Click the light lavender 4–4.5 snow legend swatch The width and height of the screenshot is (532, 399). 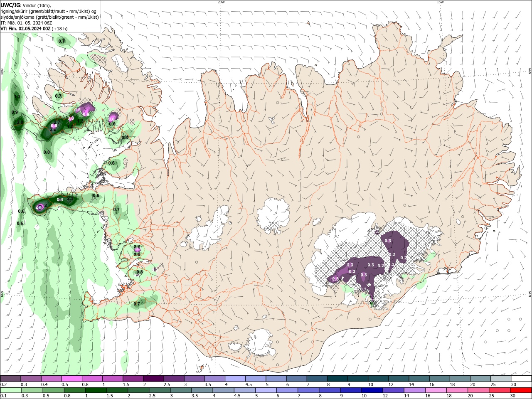click(235, 379)
